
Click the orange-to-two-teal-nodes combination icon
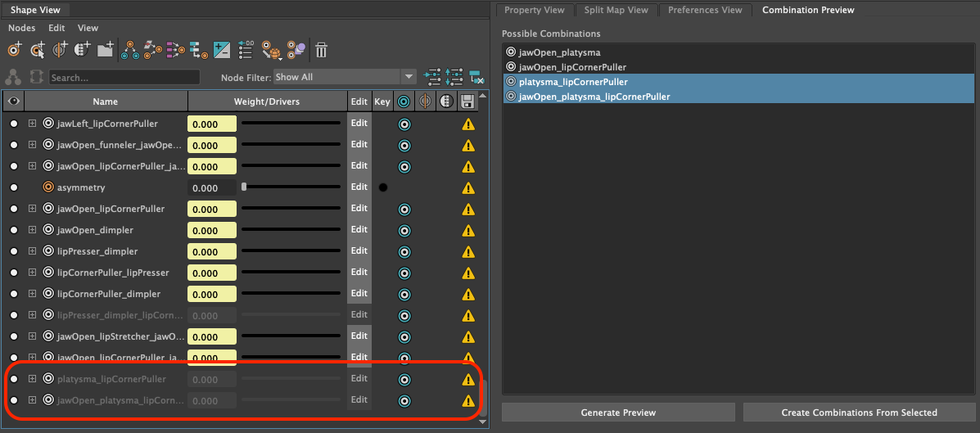[129, 49]
